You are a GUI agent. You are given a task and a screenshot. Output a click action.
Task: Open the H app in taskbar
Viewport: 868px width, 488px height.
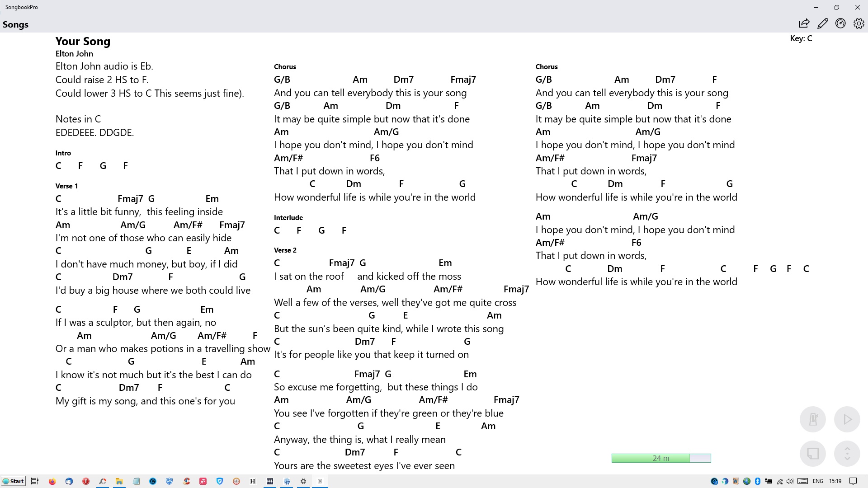(x=253, y=481)
